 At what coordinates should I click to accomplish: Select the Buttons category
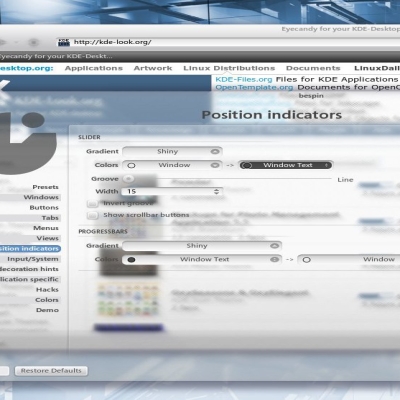(x=44, y=208)
